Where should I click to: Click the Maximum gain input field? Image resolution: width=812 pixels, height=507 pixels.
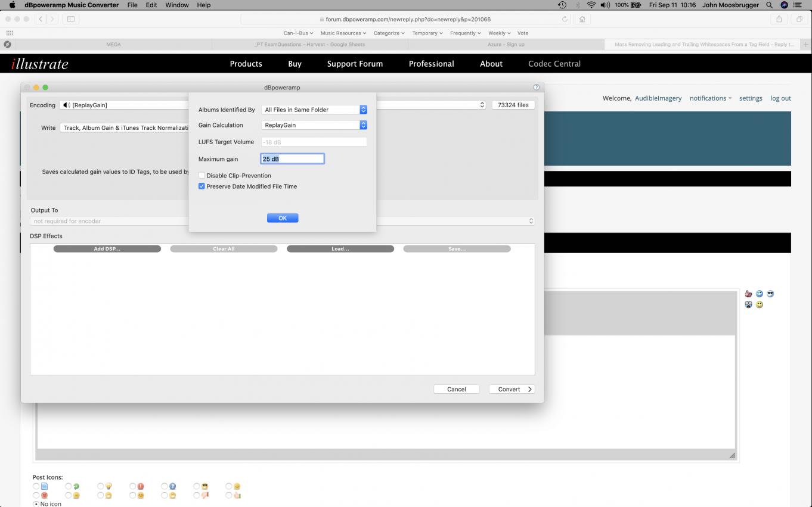point(292,159)
